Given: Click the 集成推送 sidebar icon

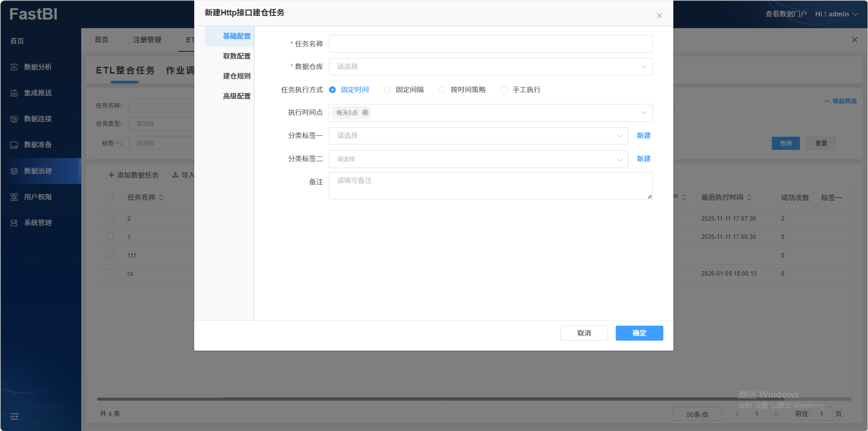Looking at the screenshot, I should click(x=14, y=93).
